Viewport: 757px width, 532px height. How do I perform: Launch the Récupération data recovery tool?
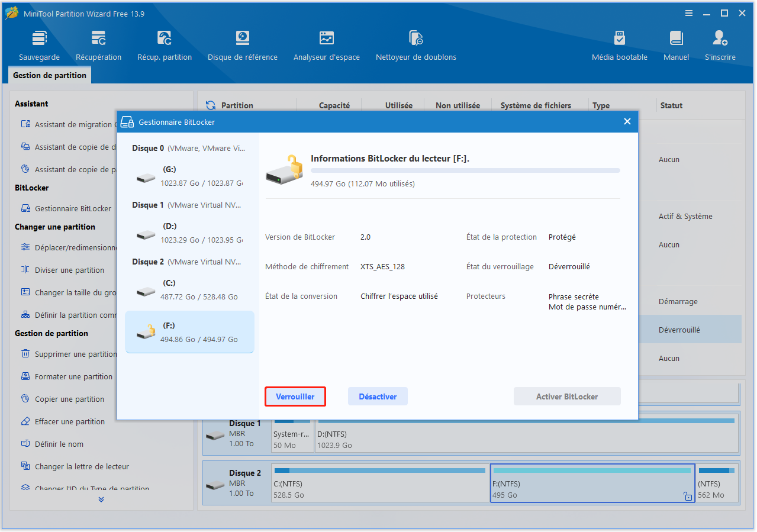tap(98, 46)
